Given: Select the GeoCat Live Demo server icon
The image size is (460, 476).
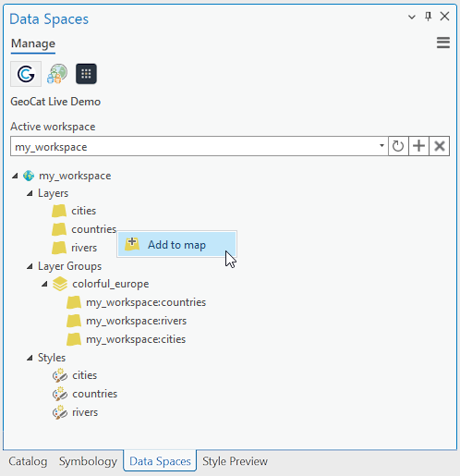Looking at the screenshot, I should (26, 74).
